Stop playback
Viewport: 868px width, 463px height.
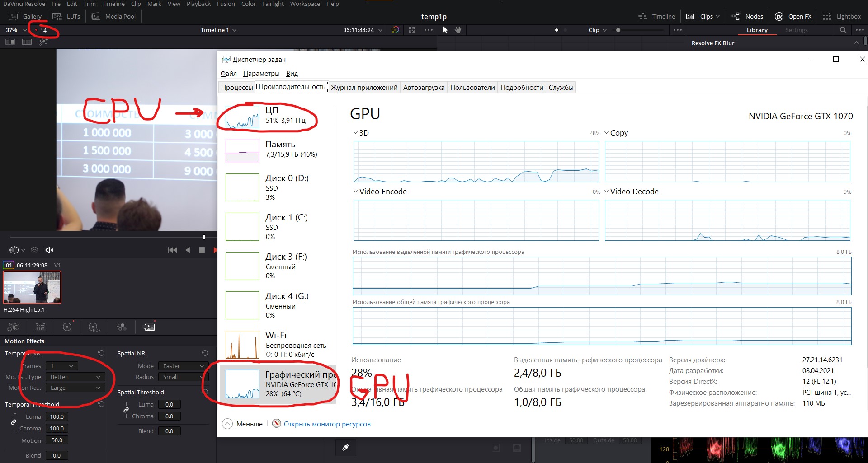coord(202,250)
